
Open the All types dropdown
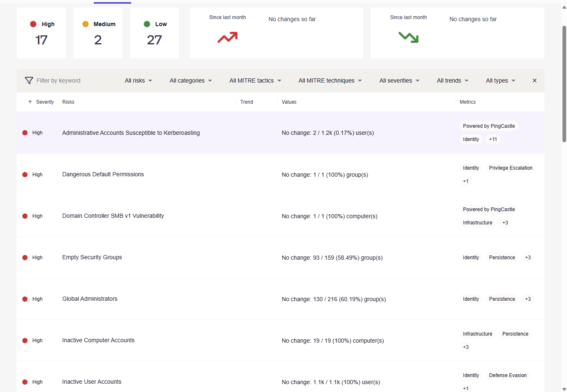coord(500,80)
